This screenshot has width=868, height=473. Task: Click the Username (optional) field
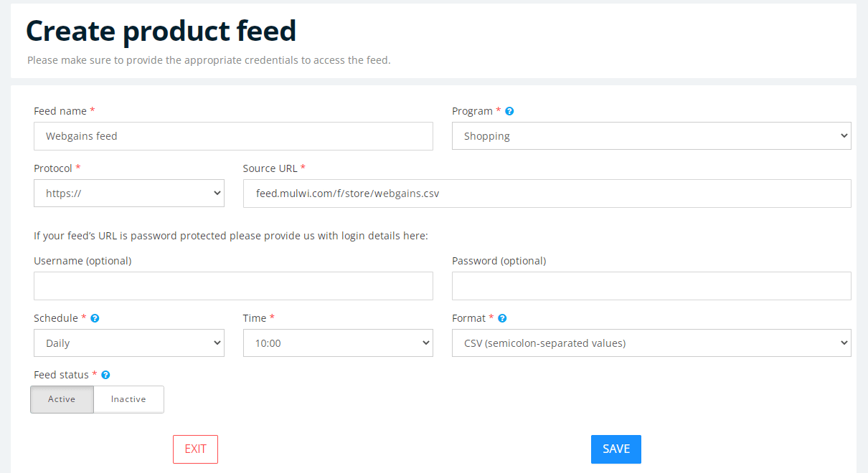[x=233, y=285]
